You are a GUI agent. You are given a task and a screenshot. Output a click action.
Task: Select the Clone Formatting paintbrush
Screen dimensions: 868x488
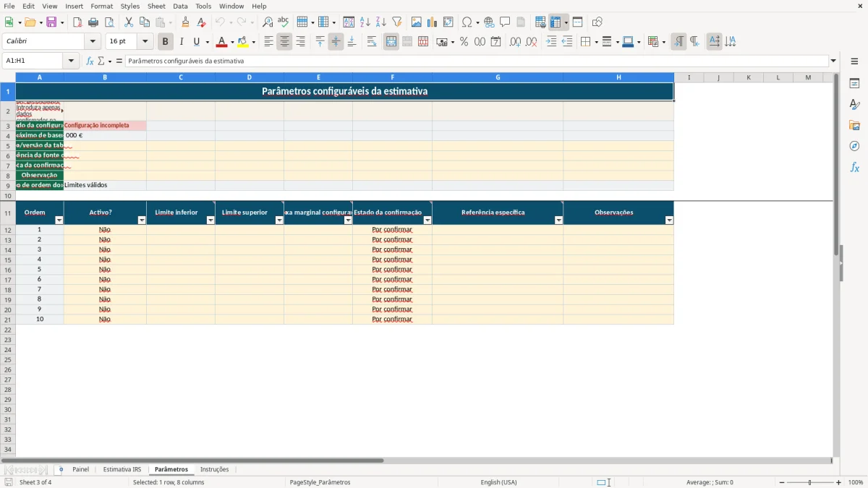[x=185, y=22]
